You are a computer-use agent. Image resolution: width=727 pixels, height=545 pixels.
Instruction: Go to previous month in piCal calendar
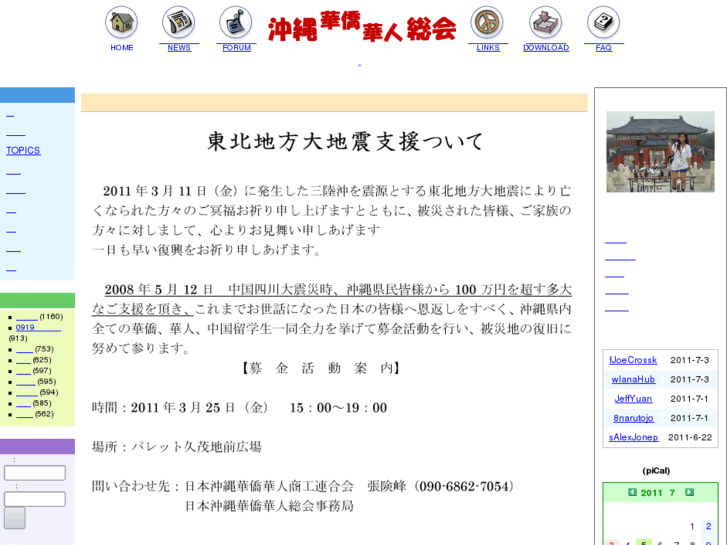pos(632,492)
